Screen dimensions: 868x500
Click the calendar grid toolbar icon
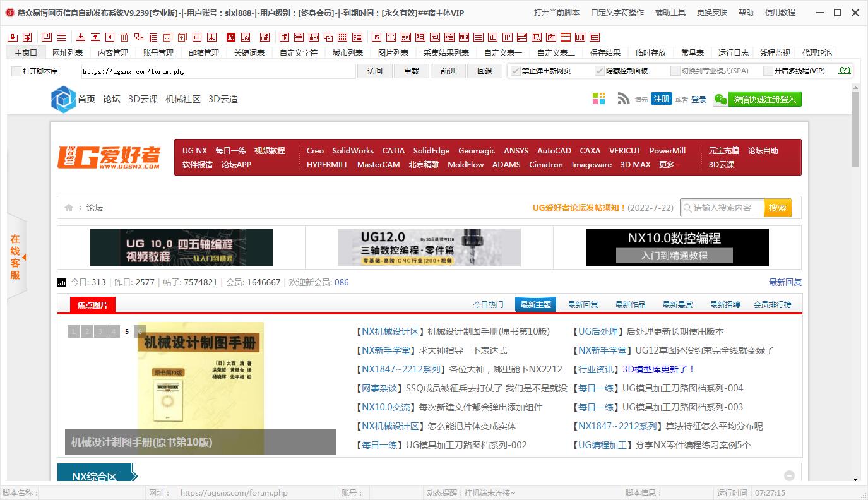coord(342,37)
